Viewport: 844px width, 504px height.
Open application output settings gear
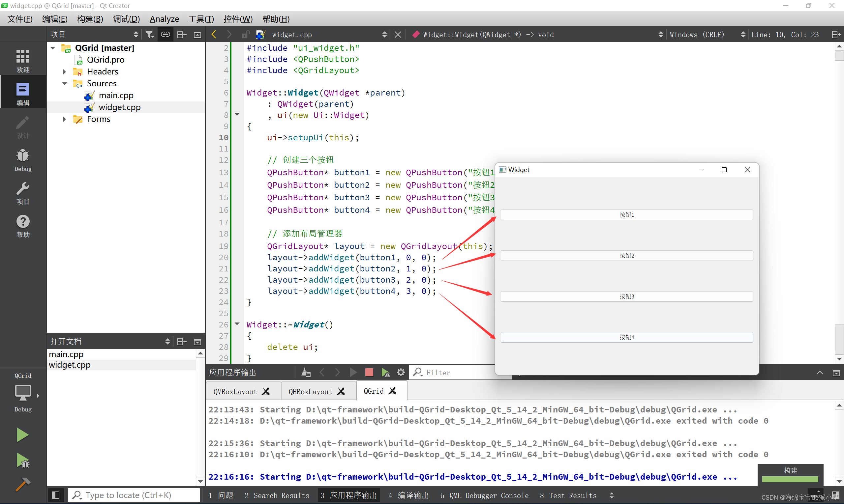(401, 372)
